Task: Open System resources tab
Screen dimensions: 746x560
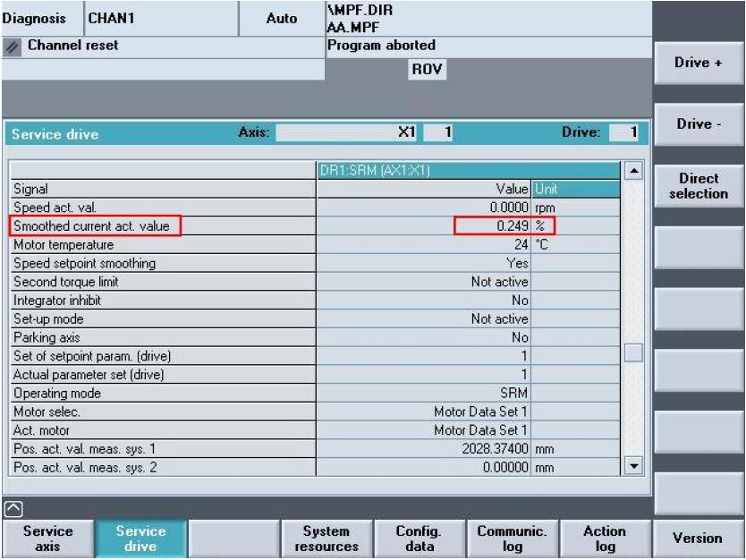Action: click(x=326, y=539)
